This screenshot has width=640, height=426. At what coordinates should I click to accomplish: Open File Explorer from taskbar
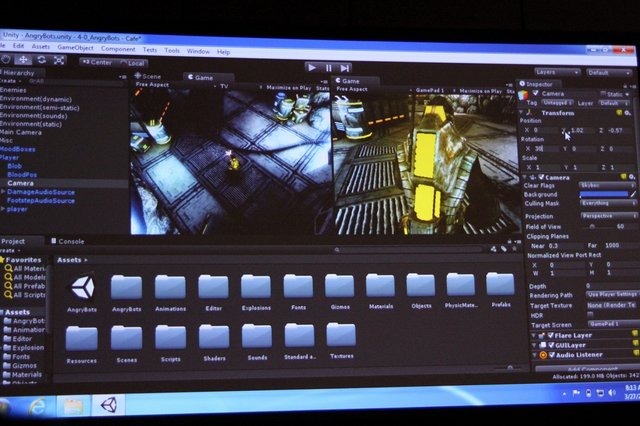coord(74,406)
